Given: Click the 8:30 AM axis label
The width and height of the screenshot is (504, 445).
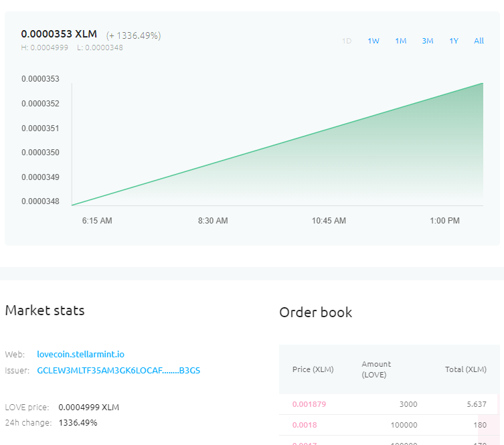Looking at the screenshot, I should pyautogui.click(x=213, y=221).
